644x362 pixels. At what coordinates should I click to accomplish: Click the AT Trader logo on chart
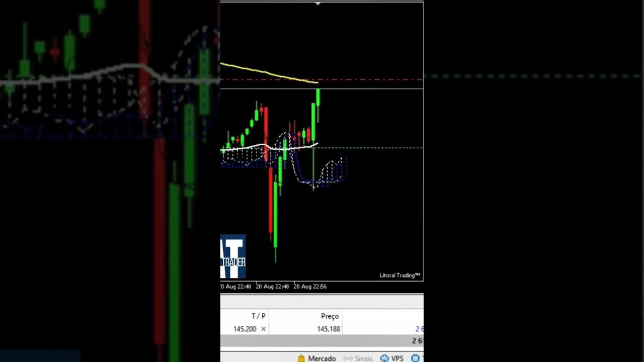(x=233, y=256)
